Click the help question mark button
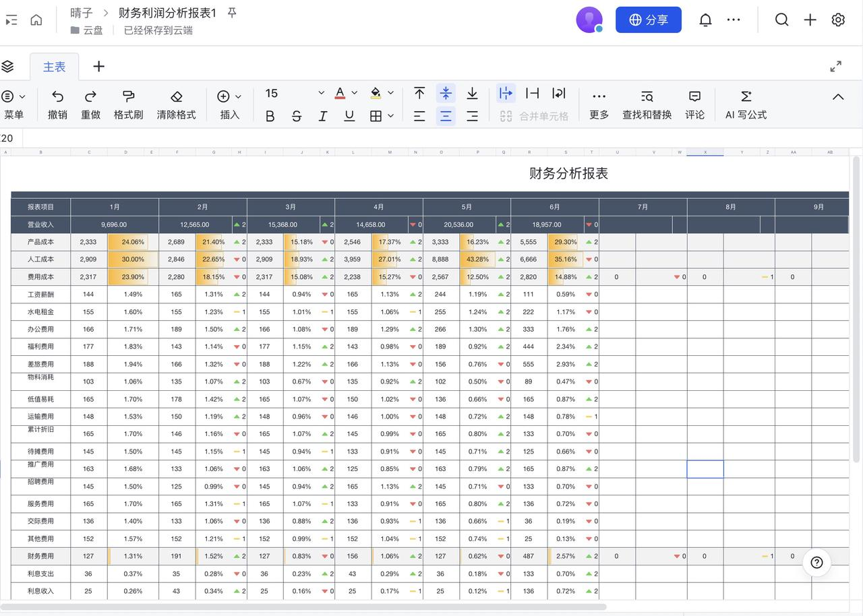The height and width of the screenshot is (616, 863). coord(816,563)
